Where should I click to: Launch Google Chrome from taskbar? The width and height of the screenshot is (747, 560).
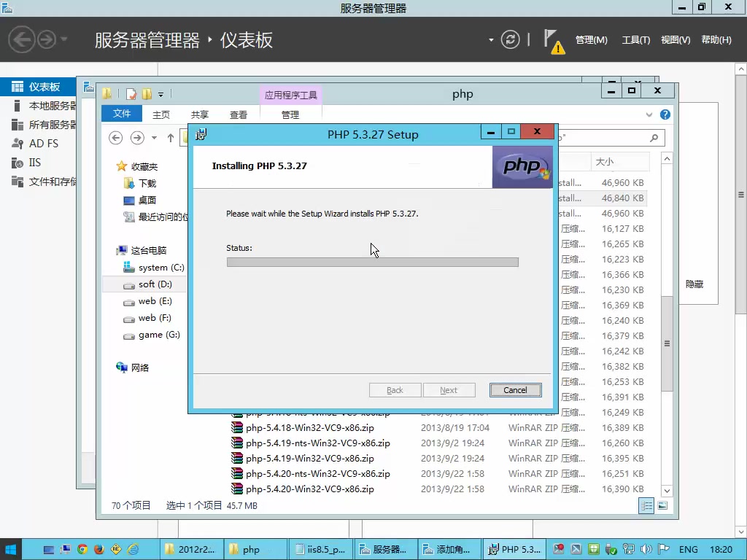(x=82, y=550)
